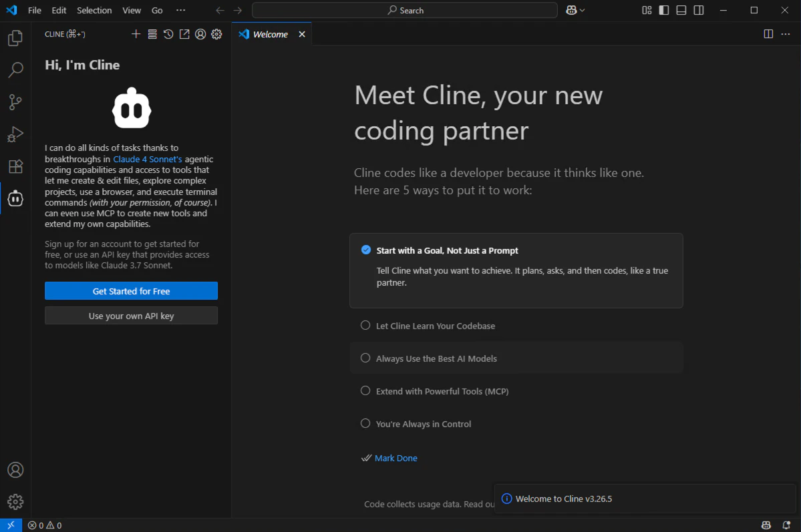The height and width of the screenshot is (532, 801).
Task: Open the Copilot chat menu in title bar
Action: coord(575,10)
